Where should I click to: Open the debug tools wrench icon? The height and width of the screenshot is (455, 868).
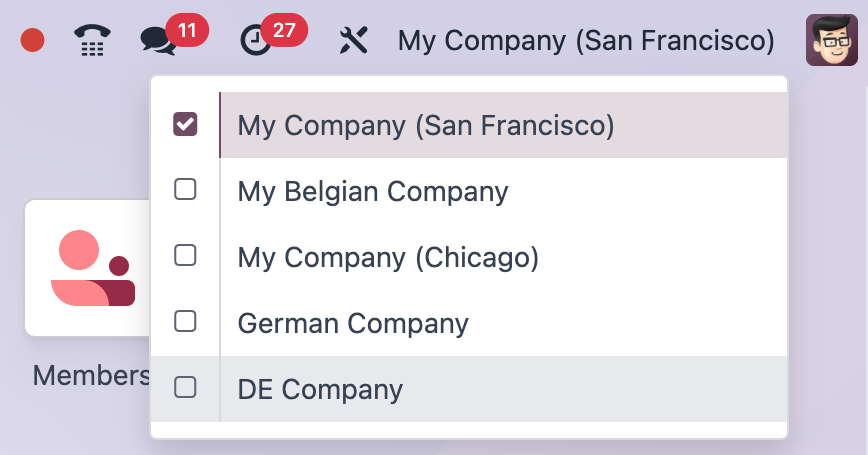[354, 40]
